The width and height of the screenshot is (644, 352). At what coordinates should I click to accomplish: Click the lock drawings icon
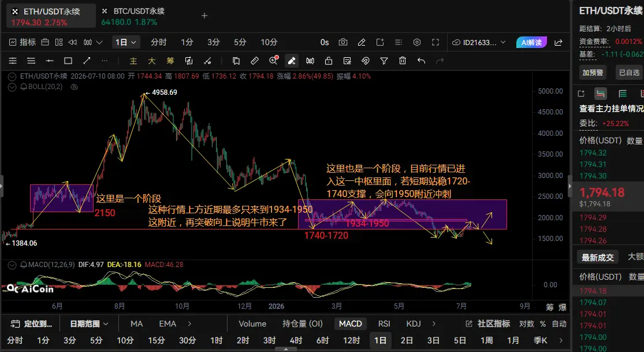(x=329, y=61)
